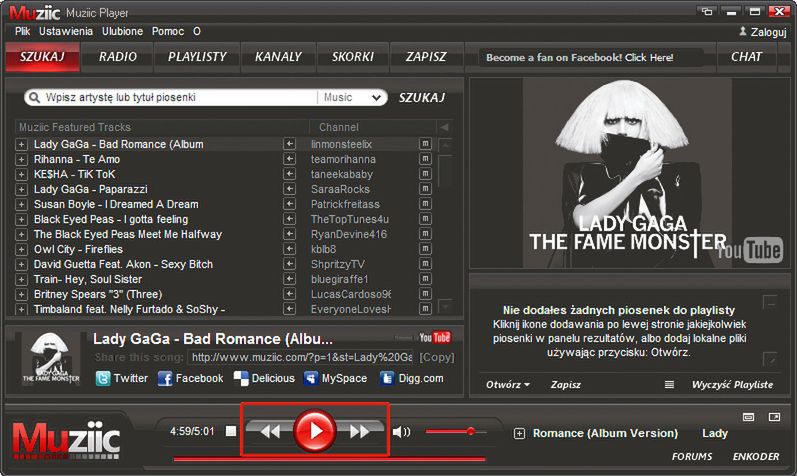Viewport: 797px width, 476px height.
Task: Select Black Eyed Peas - I gotta feeling
Action: pyautogui.click(x=111, y=220)
